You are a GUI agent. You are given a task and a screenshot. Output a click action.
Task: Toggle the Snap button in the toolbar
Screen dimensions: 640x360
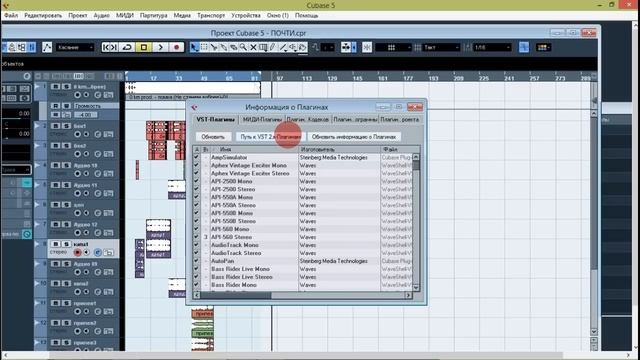[x=367, y=47]
